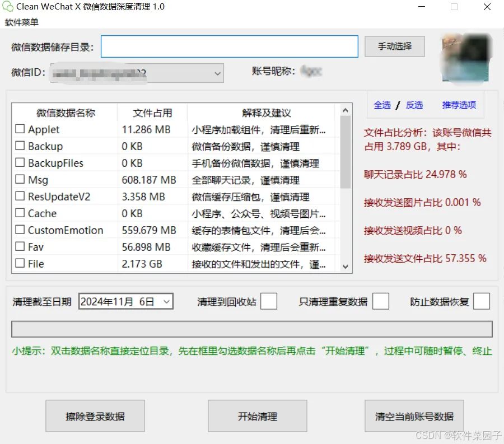Click the 微信缓存压缩包，谨慎清理 description
The image size is (504, 444).
(250, 197)
